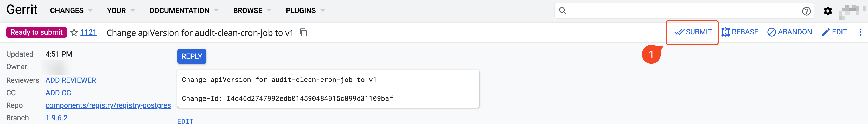Expand the DOCUMENTATION dropdown menu
This screenshot has height=124, width=868.
coord(184,10)
